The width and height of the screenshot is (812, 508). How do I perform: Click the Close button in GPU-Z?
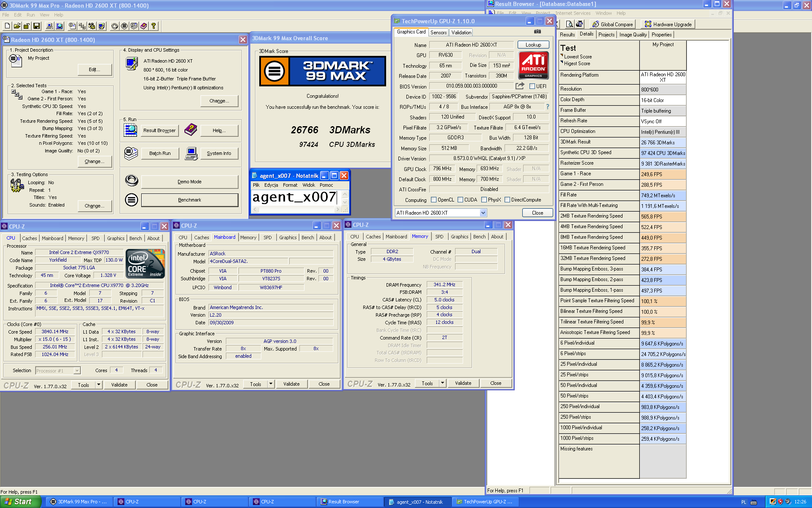point(538,213)
